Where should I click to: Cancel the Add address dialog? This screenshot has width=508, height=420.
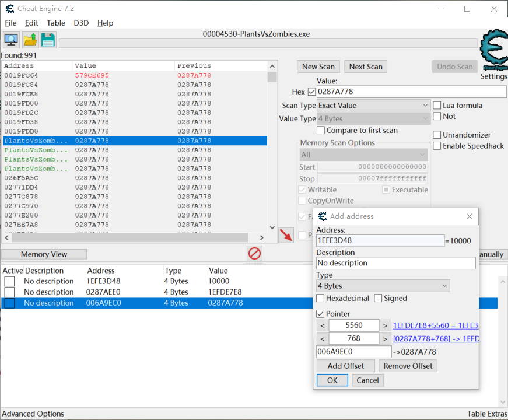pyautogui.click(x=367, y=380)
